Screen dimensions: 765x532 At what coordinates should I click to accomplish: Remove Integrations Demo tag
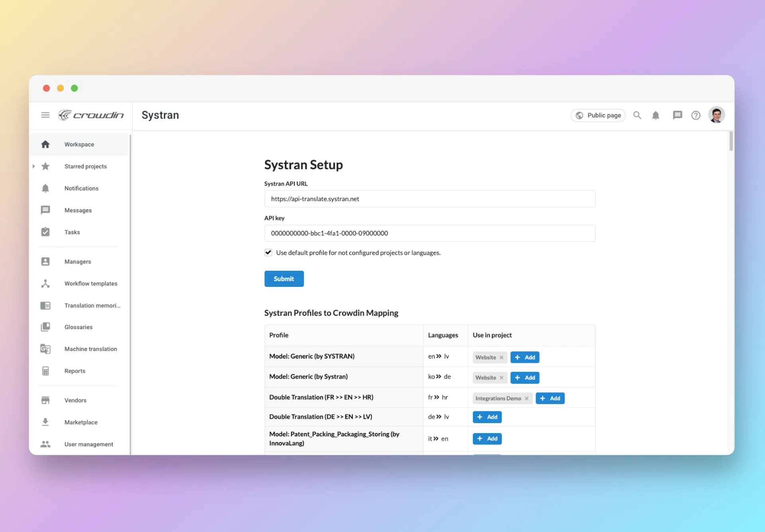pyautogui.click(x=526, y=398)
